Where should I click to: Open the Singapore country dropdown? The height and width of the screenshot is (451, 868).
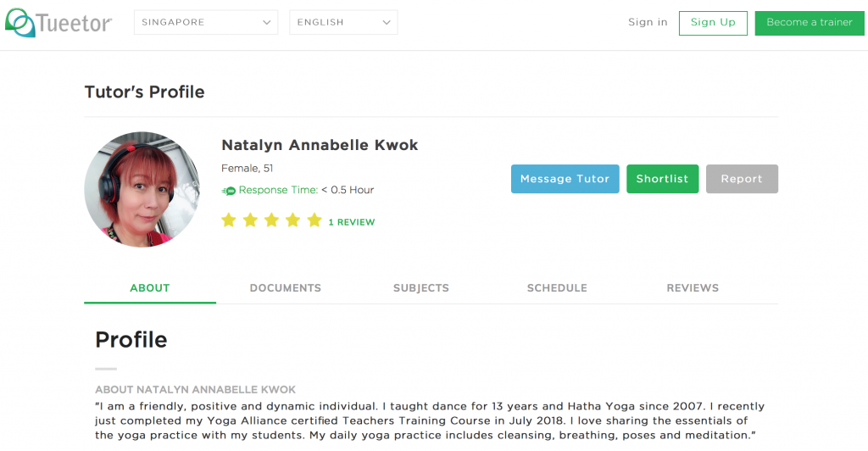click(206, 23)
